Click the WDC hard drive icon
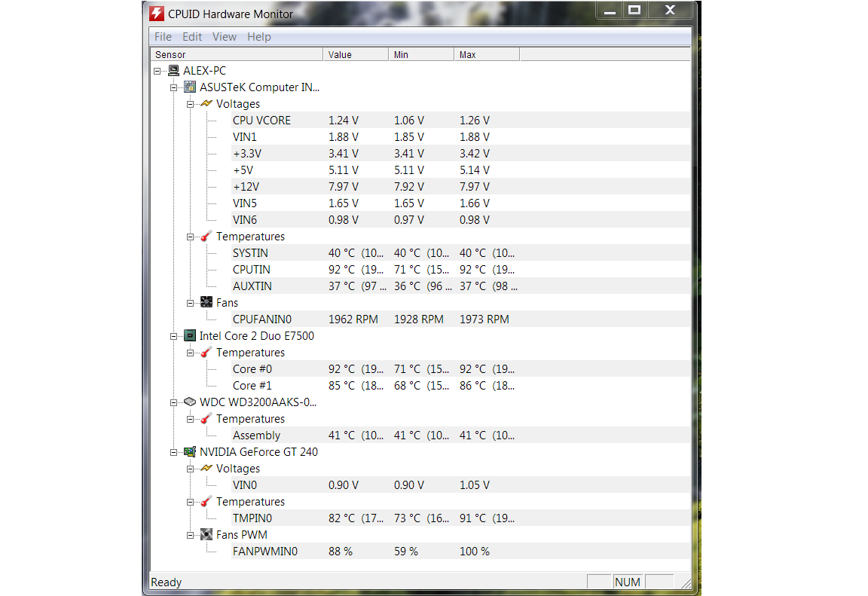This screenshot has width=868, height=596. point(190,402)
